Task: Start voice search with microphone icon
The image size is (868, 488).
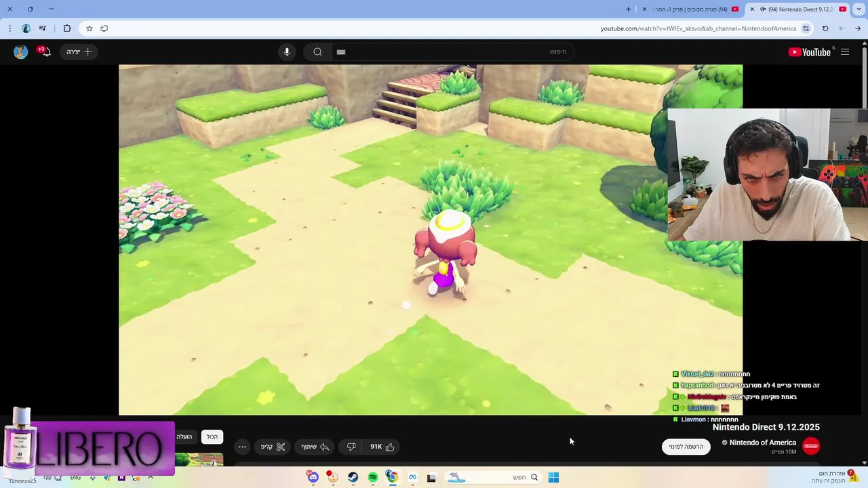Action: (287, 52)
